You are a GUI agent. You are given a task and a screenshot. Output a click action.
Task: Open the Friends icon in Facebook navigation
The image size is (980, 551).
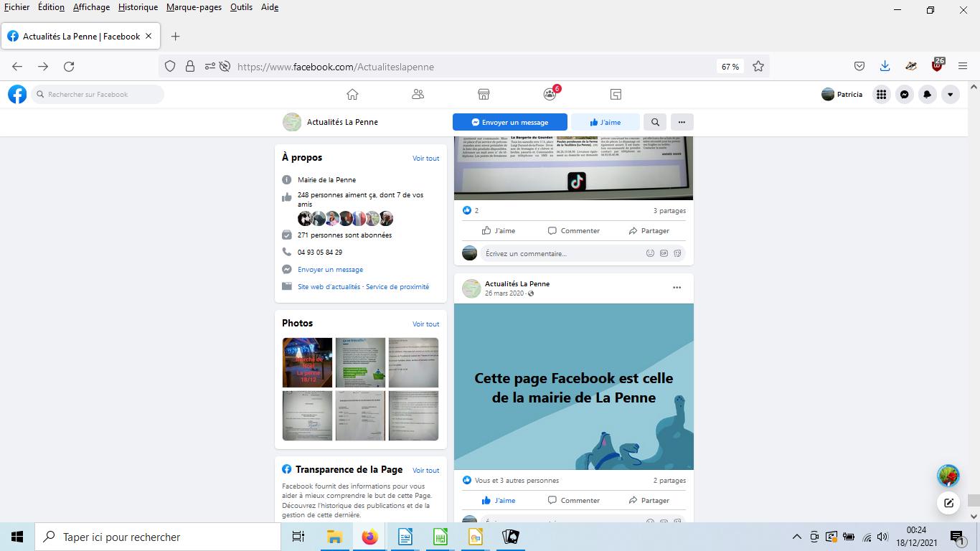tap(418, 94)
